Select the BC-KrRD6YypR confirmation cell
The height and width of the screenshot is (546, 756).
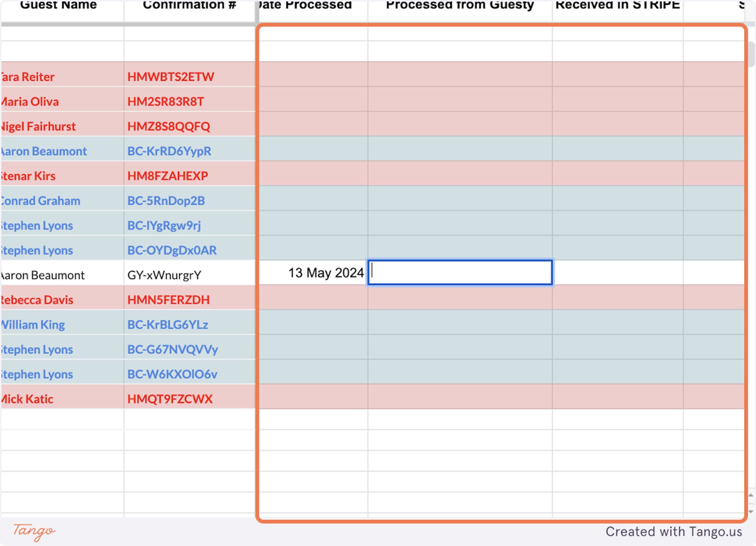click(189, 151)
